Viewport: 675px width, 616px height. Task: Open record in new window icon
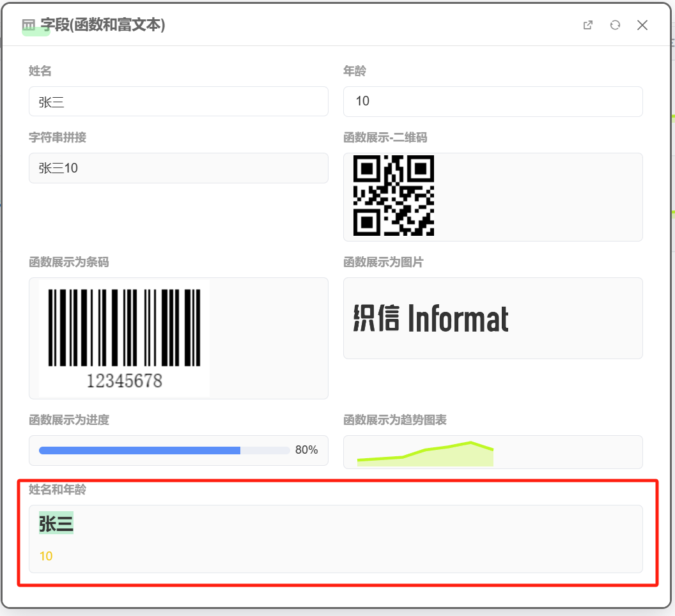coord(587,25)
